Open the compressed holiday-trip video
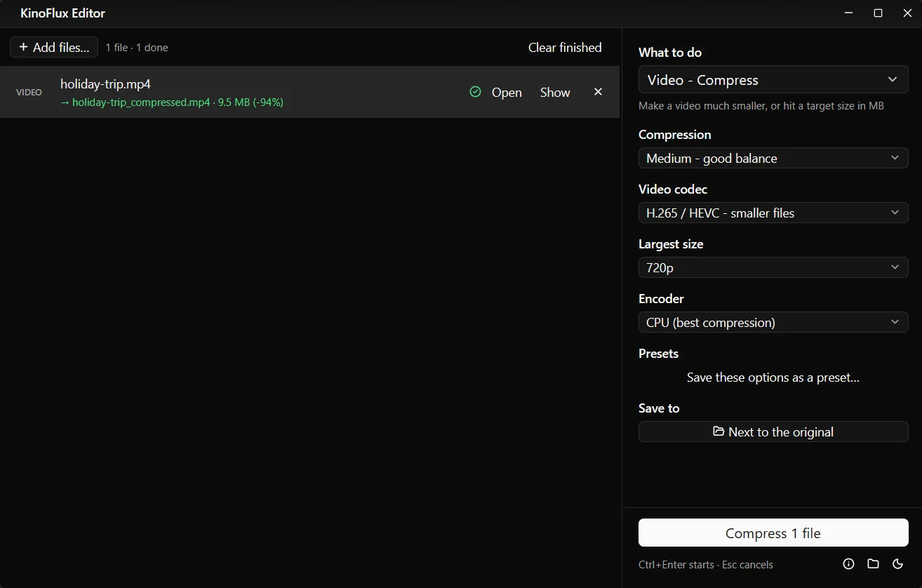The image size is (922, 588). point(507,93)
